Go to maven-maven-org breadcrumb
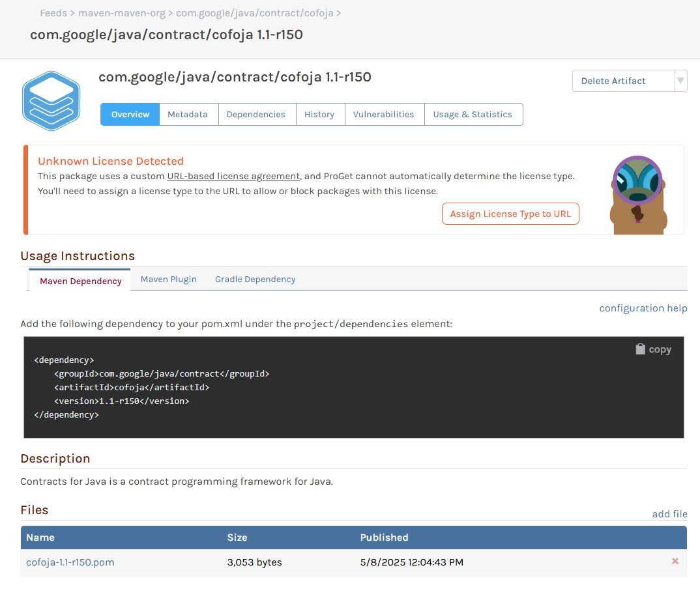Screen dimensions: 700x589 [121, 13]
